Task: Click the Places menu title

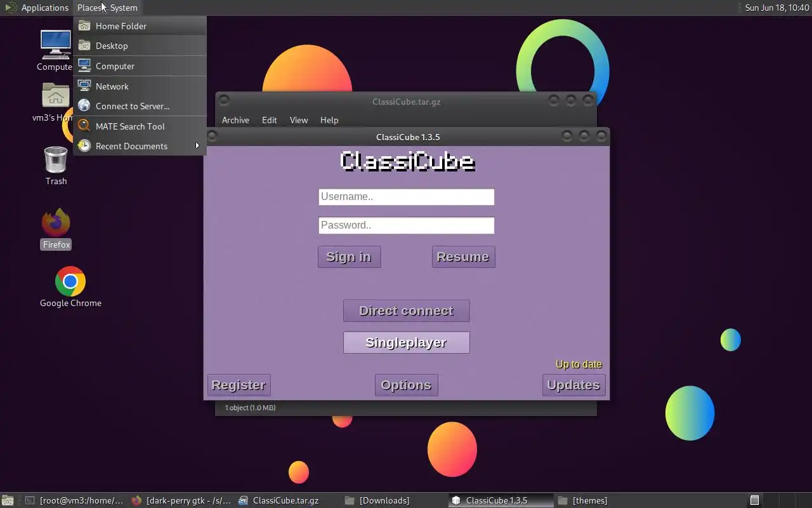Action: [89, 8]
